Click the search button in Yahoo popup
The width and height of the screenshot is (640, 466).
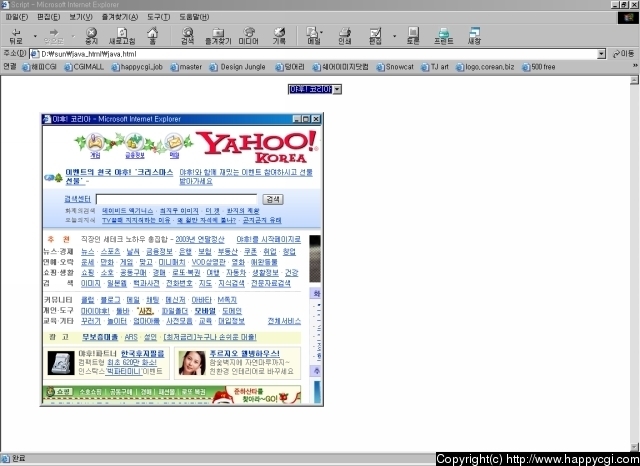pyautogui.click(x=273, y=199)
